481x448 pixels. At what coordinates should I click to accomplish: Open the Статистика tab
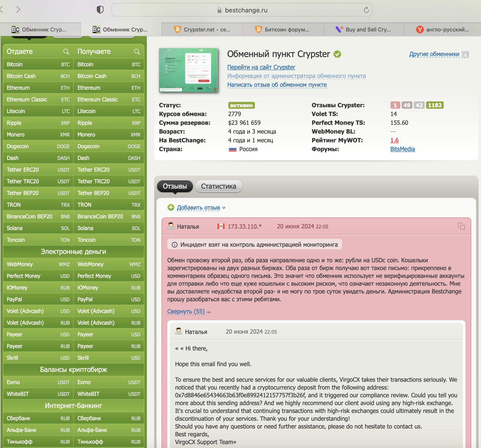[x=219, y=186]
